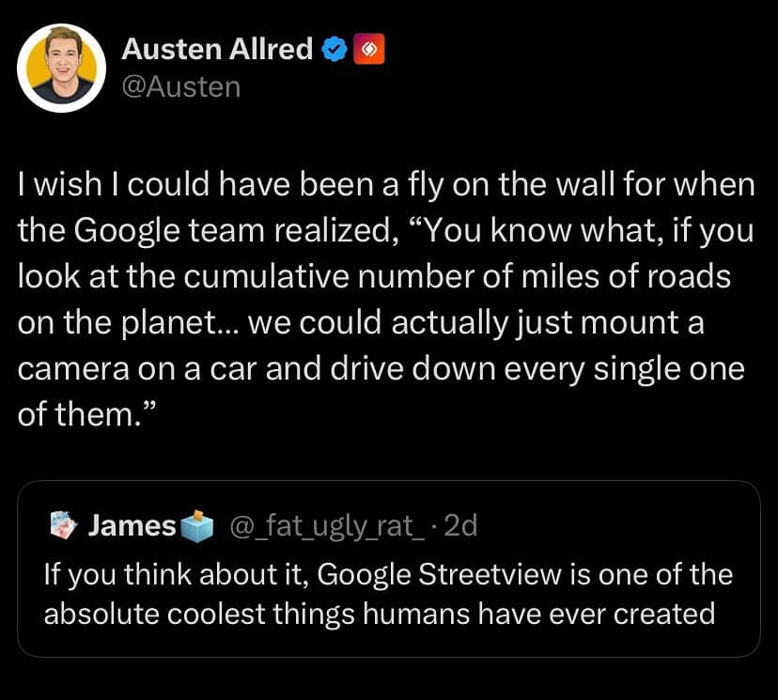Click the orange square affiliate badge
778x700 pixels.
369,49
